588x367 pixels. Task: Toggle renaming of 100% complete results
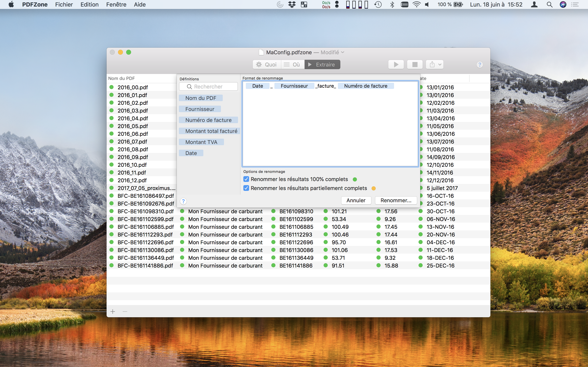246,179
